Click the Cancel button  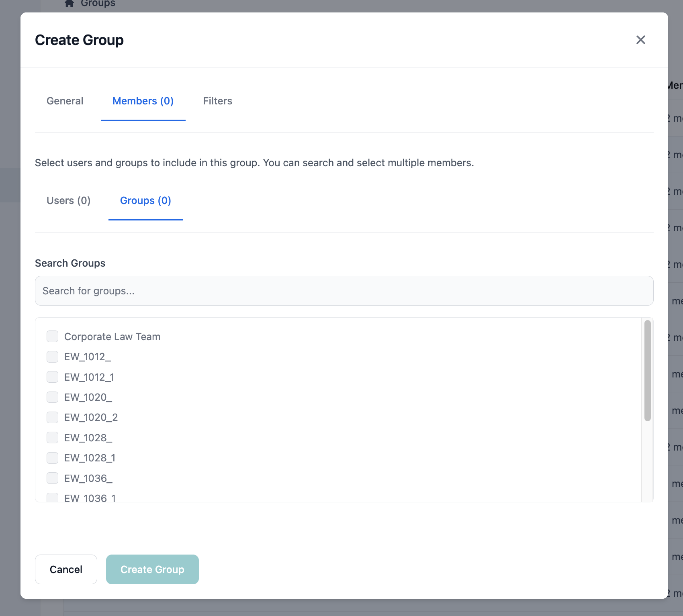[x=66, y=569]
